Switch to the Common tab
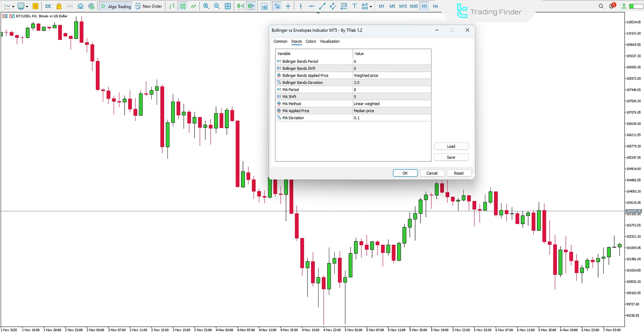 point(280,41)
